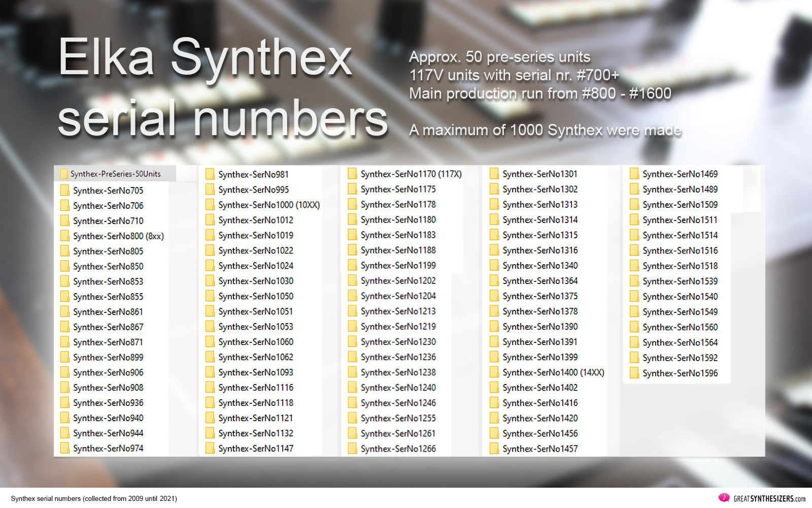Click the GreatSynthesizers pink logo icon
Image resolution: width=812 pixels, height=508 pixels.
(x=724, y=498)
